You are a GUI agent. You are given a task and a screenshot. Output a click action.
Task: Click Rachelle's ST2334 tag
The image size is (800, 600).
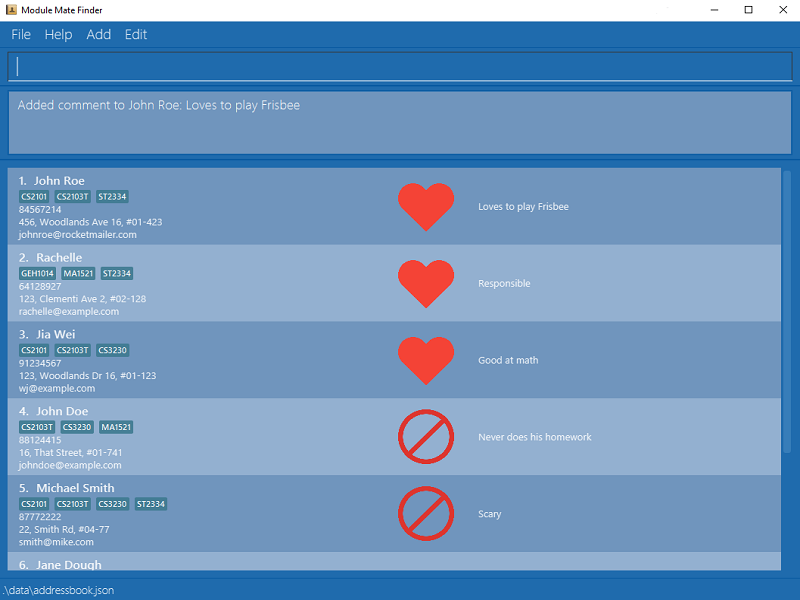pyautogui.click(x=117, y=273)
